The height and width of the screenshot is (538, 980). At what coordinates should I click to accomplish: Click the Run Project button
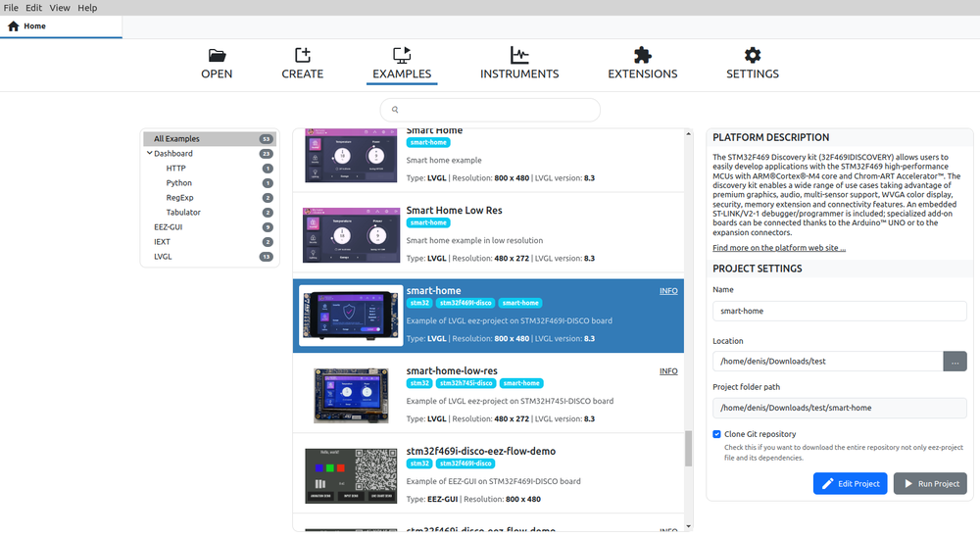930,484
